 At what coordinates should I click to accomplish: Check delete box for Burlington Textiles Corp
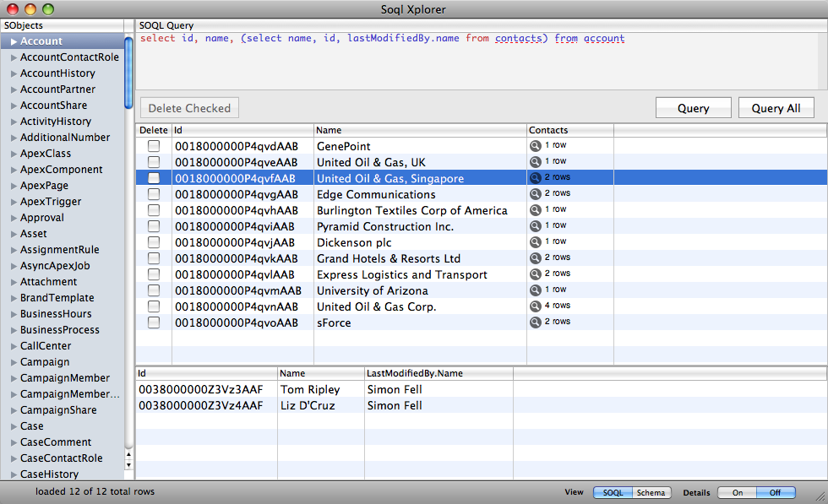pyautogui.click(x=154, y=210)
